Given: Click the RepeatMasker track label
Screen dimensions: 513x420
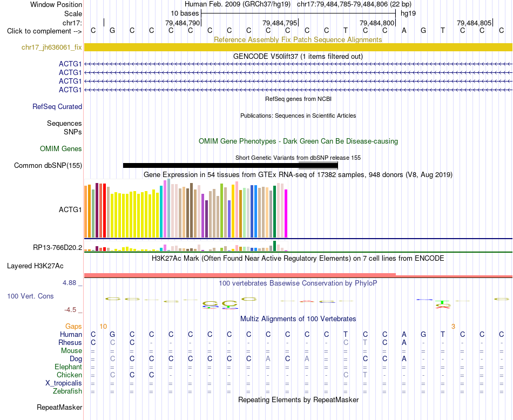Looking at the screenshot, I should [x=59, y=408].
